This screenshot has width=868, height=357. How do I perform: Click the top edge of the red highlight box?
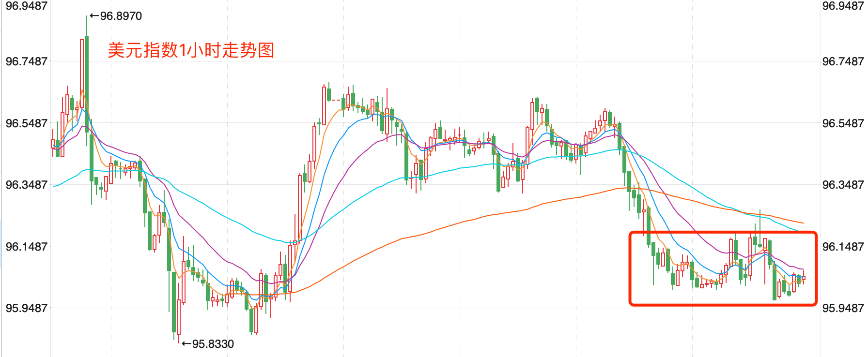723,233
